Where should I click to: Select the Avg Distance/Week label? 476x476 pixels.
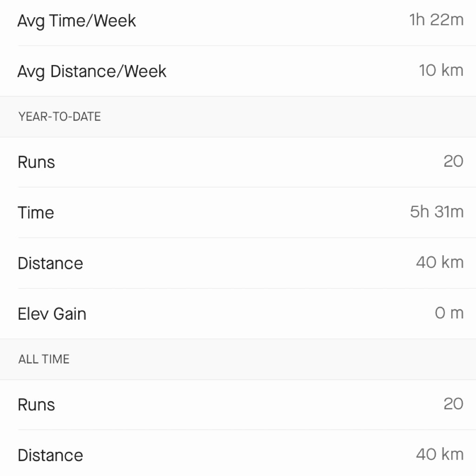[92, 72]
